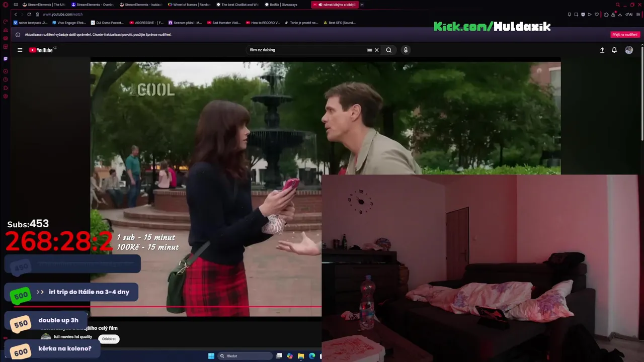Image resolution: width=644 pixels, height=362 pixels.
Task: Switch to the StreamElements - Overlay tab
Action: pyautogui.click(x=92, y=5)
